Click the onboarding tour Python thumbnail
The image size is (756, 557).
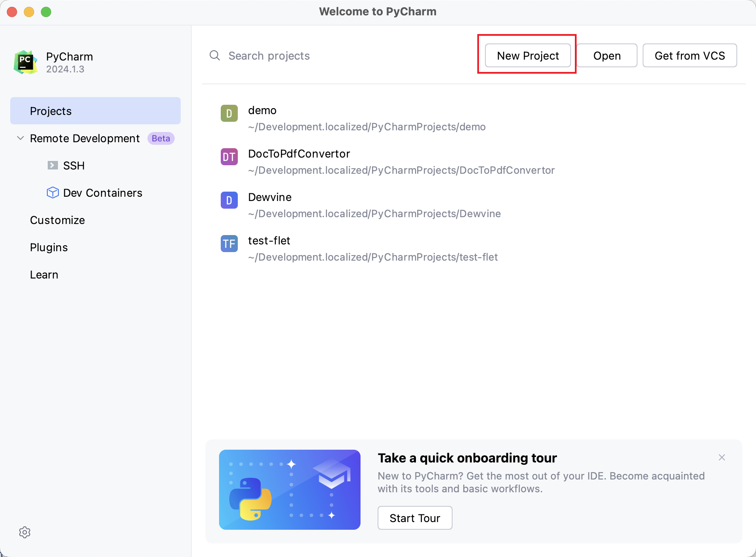pyautogui.click(x=290, y=490)
